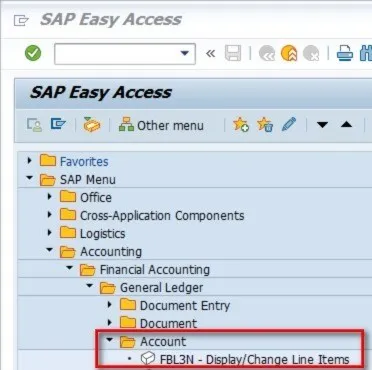Image resolution: width=372 pixels, height=370 pixels.
Task: Click Move Favorites Down arrow
Action: [x=322, y=125]
